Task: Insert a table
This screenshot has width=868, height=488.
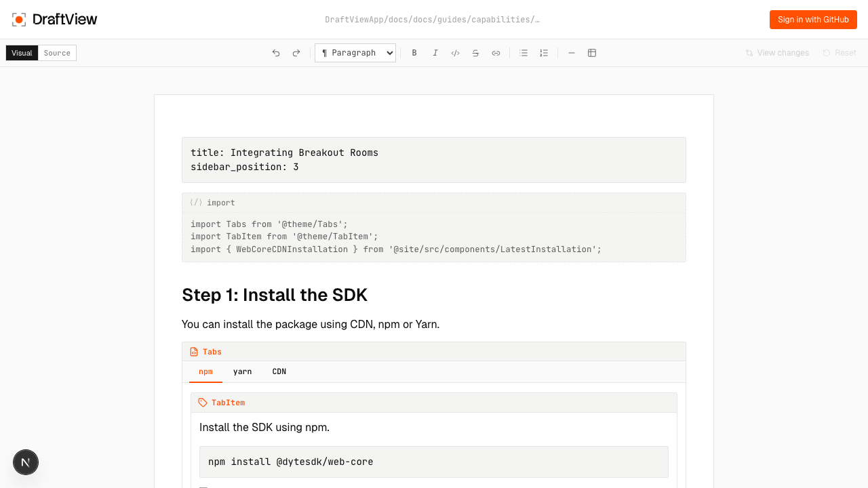Action: pyautogui.click(x=592, y=53)
